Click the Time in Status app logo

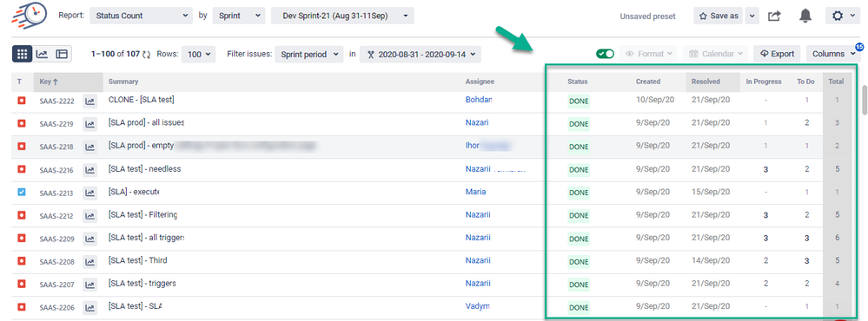[x=30, y=16]
